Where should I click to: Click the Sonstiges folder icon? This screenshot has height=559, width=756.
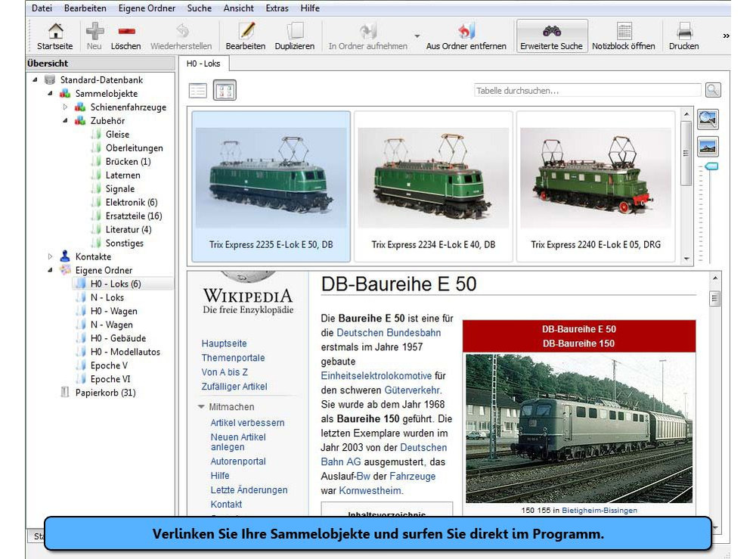click(x=97, y=243)
